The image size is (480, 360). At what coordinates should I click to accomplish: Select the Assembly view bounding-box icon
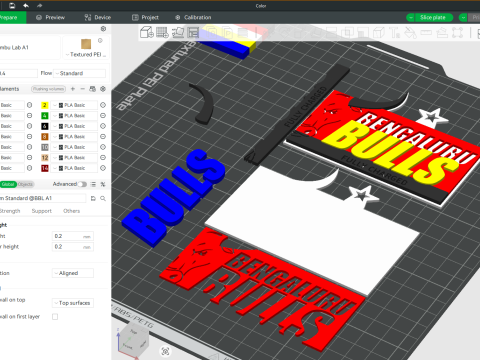457,32
